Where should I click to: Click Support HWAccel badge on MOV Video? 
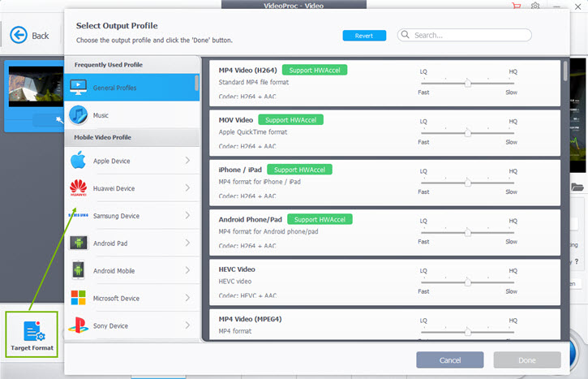(290, 119)
